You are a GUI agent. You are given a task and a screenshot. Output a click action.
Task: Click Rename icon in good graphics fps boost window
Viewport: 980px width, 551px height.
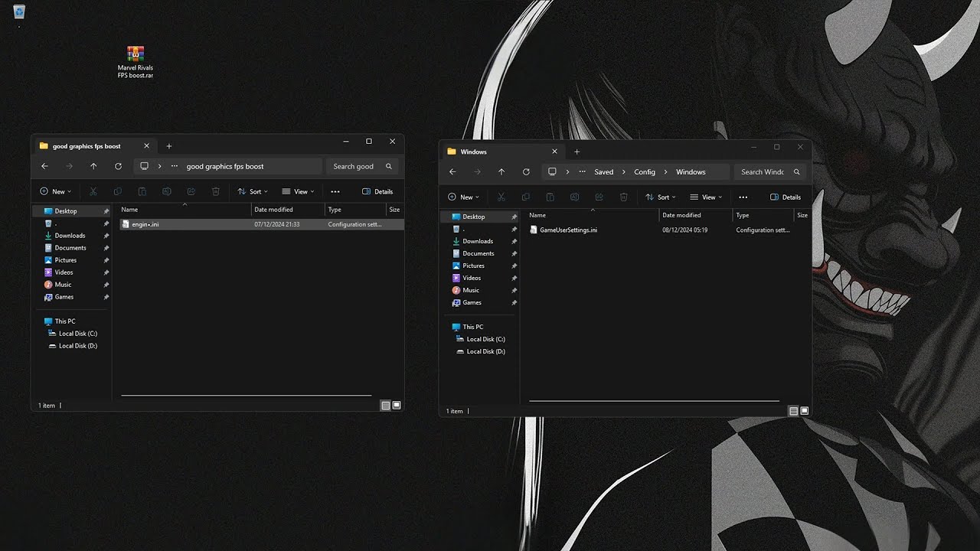tap(167, 191)
